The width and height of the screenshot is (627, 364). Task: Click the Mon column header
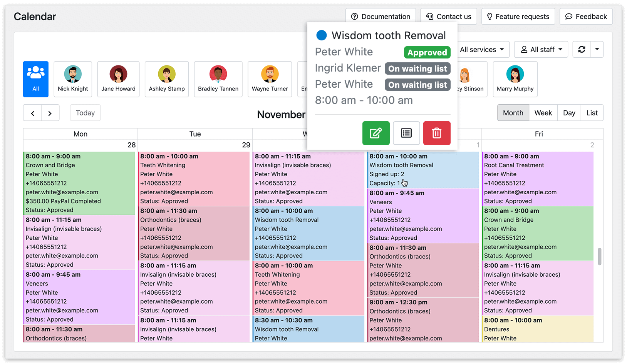pos(80,134)
